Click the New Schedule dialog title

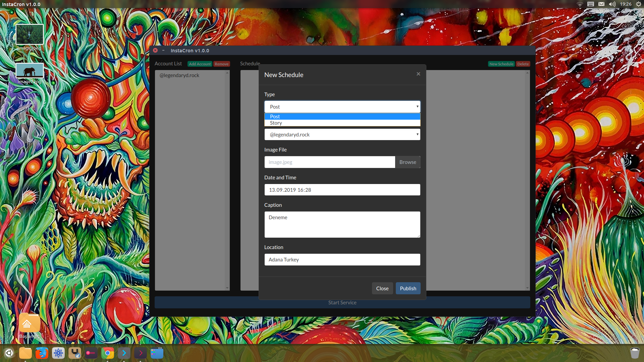[x=284, y=75]
